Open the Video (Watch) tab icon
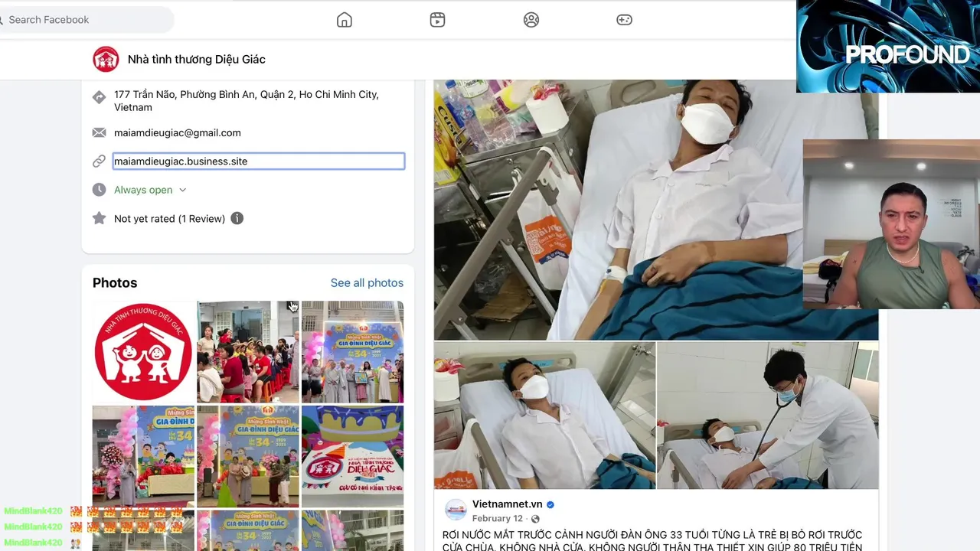The width and height of the screenshot is (980, 551). tap(437, 20)
